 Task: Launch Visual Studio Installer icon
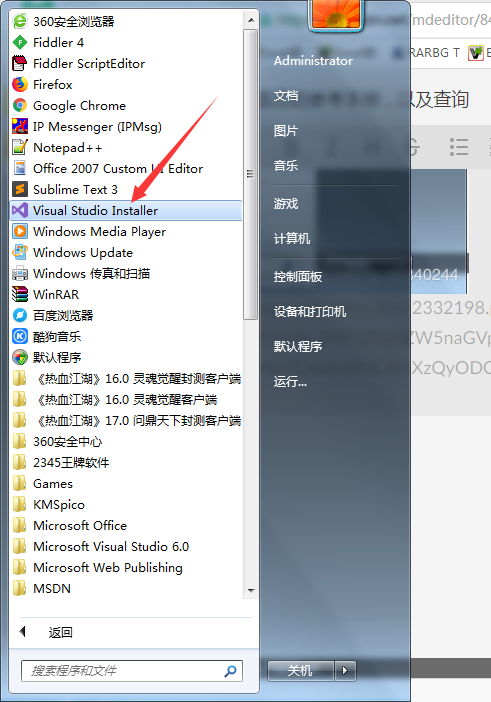20,210
